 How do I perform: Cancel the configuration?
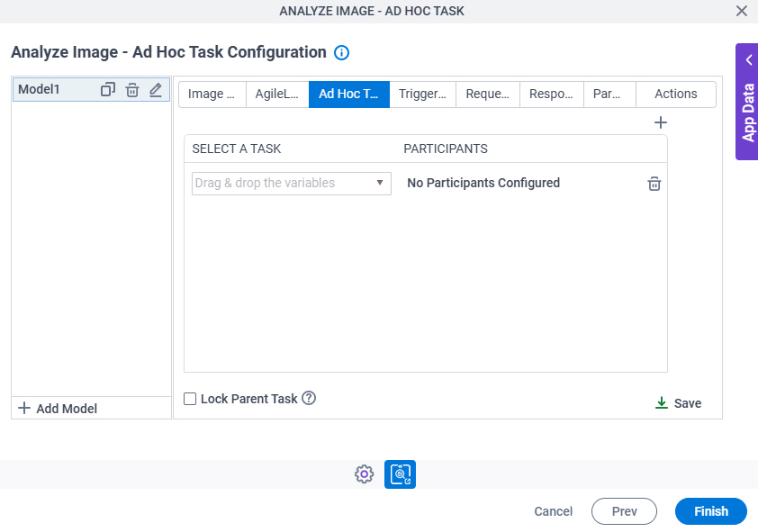[553, 511]
